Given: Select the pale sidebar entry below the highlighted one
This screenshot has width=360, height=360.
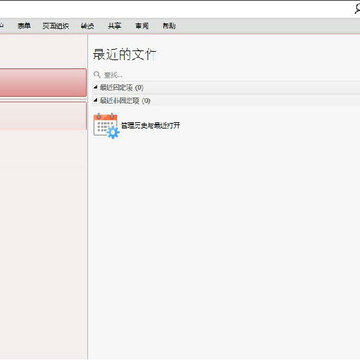Looking at the screenshot, I should coord(43,116).
